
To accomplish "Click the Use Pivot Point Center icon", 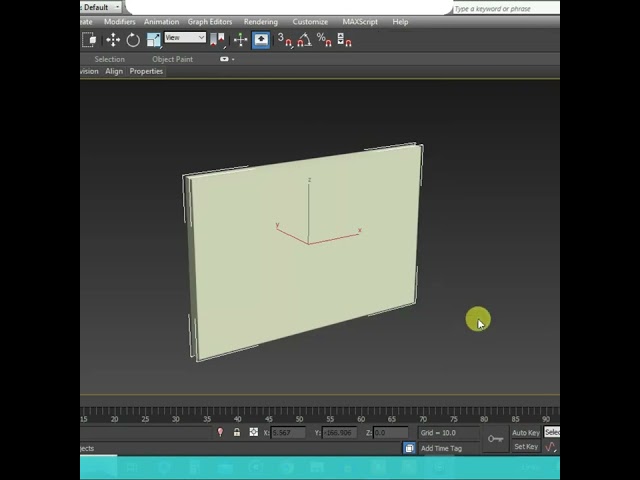I will click(x=218, y=40).
